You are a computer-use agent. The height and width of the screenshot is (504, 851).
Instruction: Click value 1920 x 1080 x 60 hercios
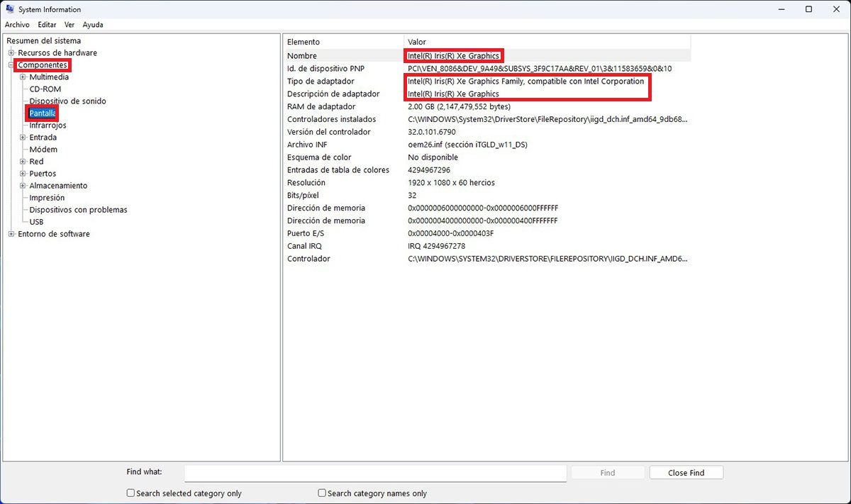pyautogui.click(x=451, y=183)
